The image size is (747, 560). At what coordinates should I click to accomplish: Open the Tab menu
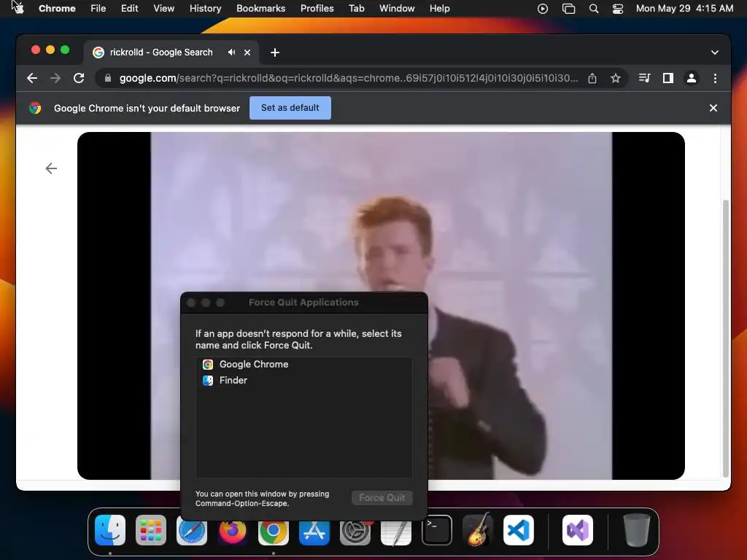point(356,8)
